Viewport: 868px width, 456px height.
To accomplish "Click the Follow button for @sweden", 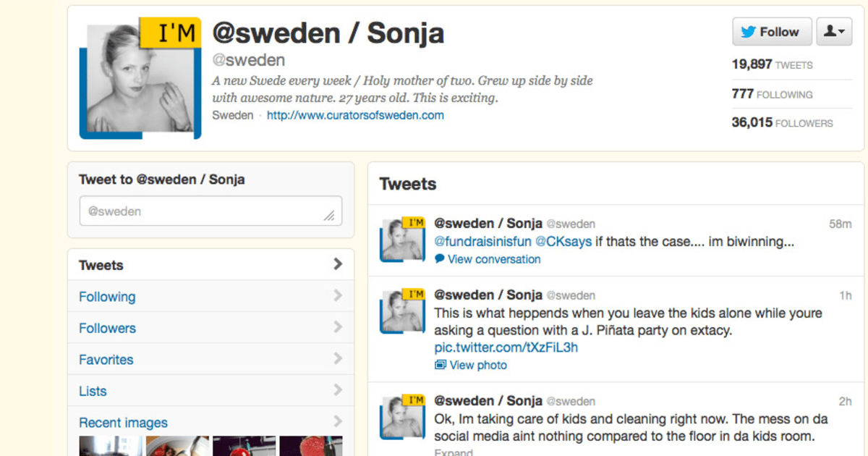I will 772,31.
